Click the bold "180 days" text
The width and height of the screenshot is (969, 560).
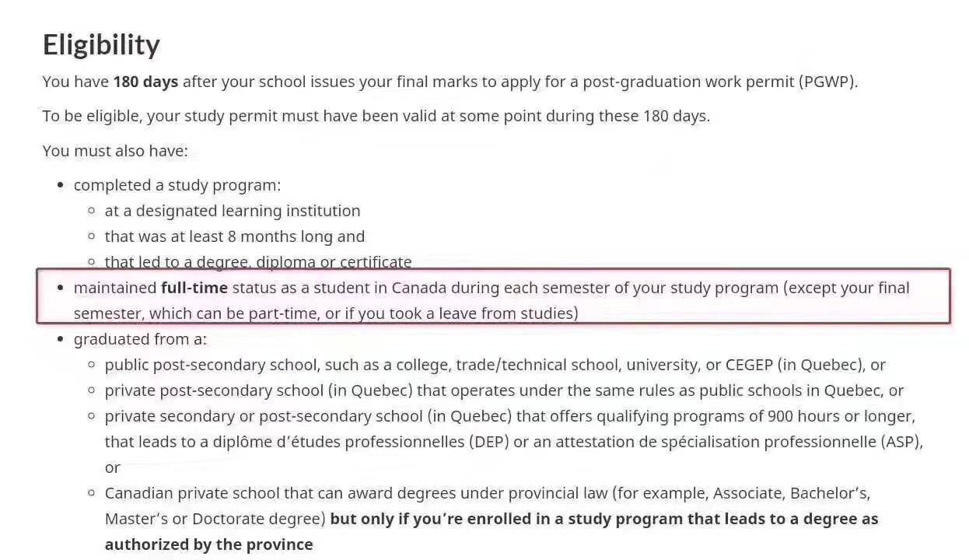click(145, 82)
